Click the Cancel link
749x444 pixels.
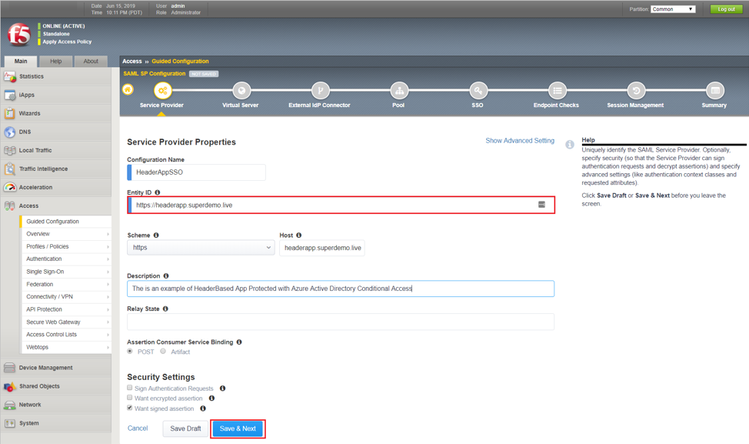pos(138,428)
